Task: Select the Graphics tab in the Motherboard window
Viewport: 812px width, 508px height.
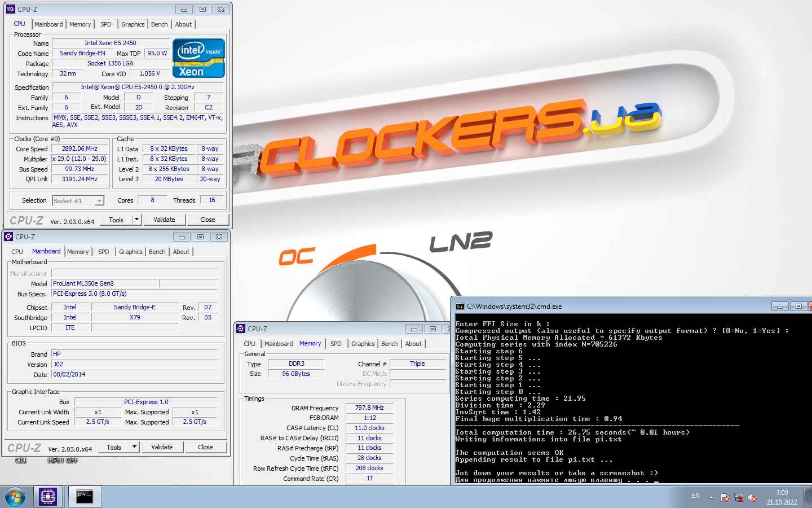Action: (x=131, y=252)
